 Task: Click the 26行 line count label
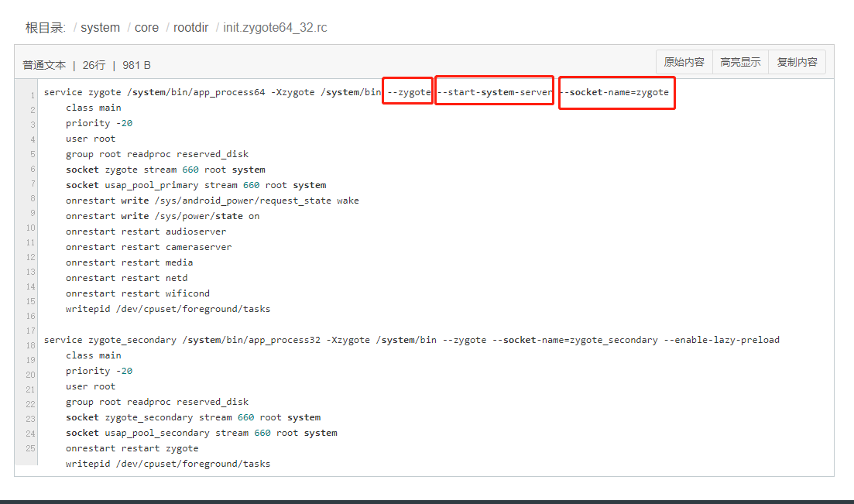pyautogui.click(x=94, y=65)
